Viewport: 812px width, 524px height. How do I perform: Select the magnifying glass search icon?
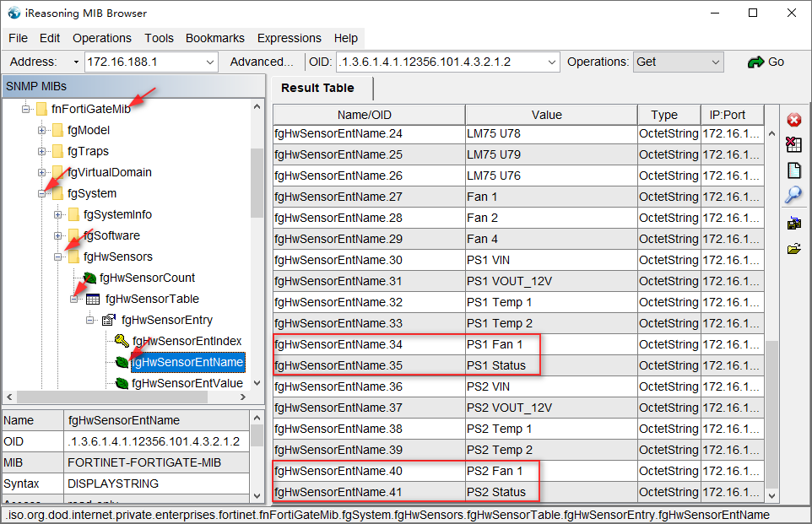[793, 195]
